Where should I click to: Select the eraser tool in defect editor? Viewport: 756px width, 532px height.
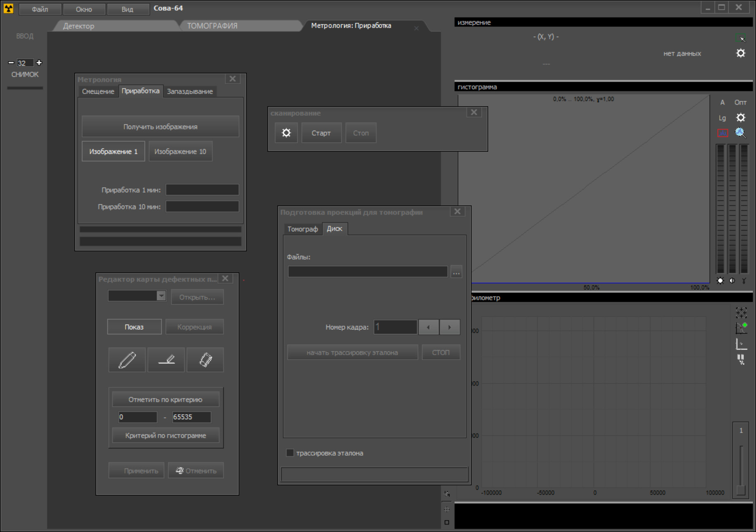tap(205, 360)
